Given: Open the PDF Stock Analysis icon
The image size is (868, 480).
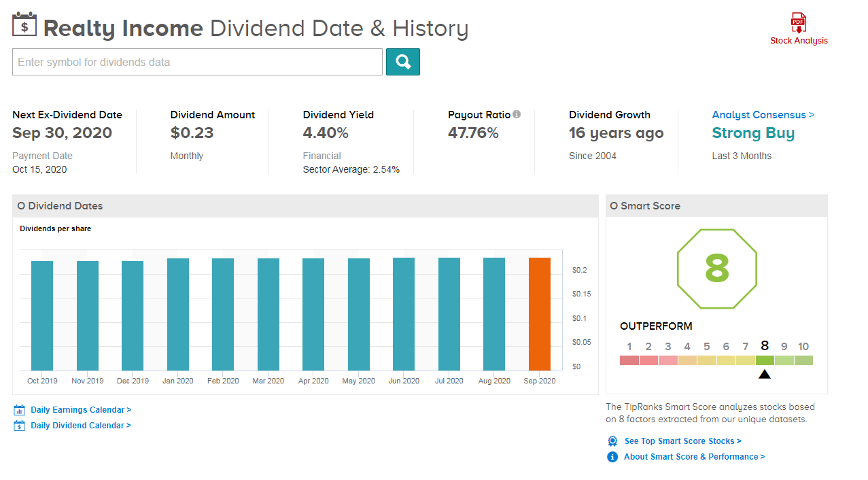Looking at the screenshot, I should (x=799, y=23).
